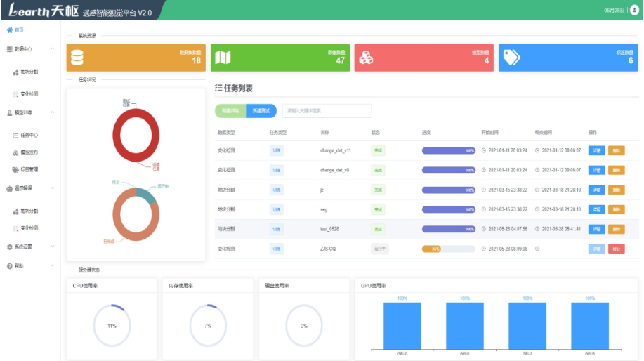This screenshot has height=361, width=644.
Task: Click the 任务列表 heading list icon
Action: (x=218, y=88)
